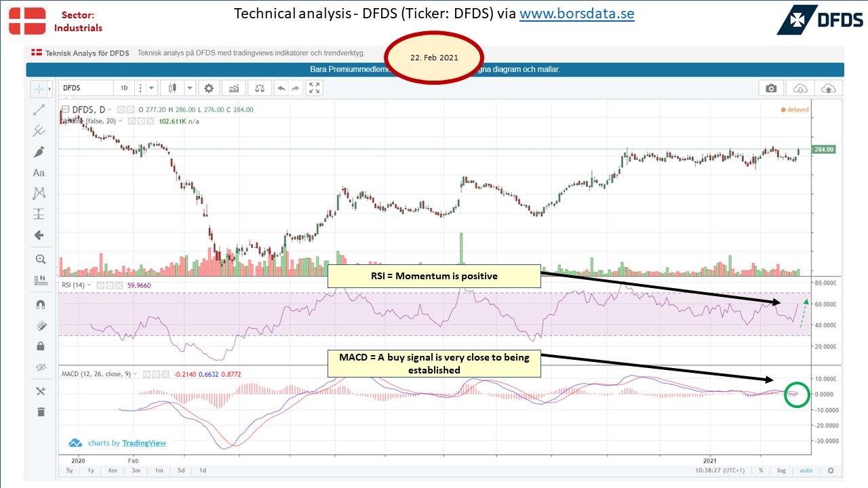Take a chart snapshot with camera icon
Viewport: 868px width, 488px height.
(771, 88)
